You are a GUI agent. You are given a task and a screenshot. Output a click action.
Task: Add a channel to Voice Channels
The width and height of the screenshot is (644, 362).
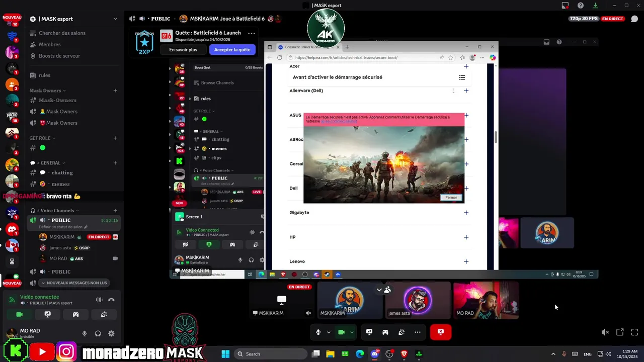(115, 211)
